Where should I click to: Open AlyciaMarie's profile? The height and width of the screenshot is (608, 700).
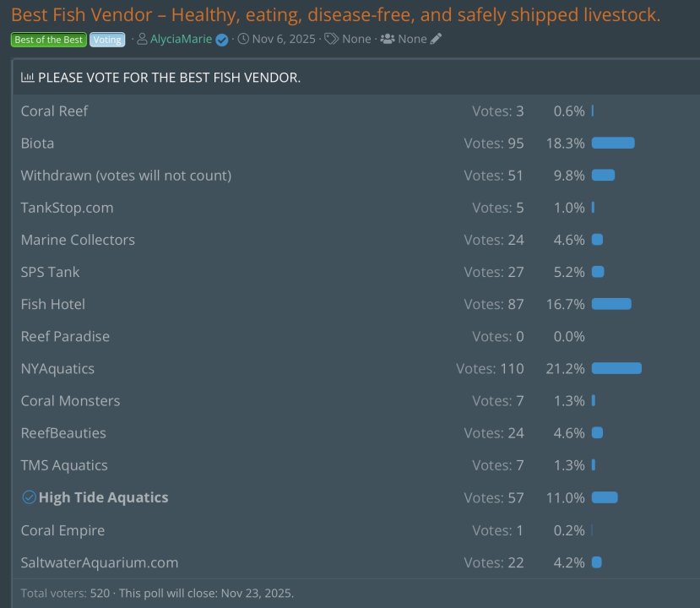point(181,39)
